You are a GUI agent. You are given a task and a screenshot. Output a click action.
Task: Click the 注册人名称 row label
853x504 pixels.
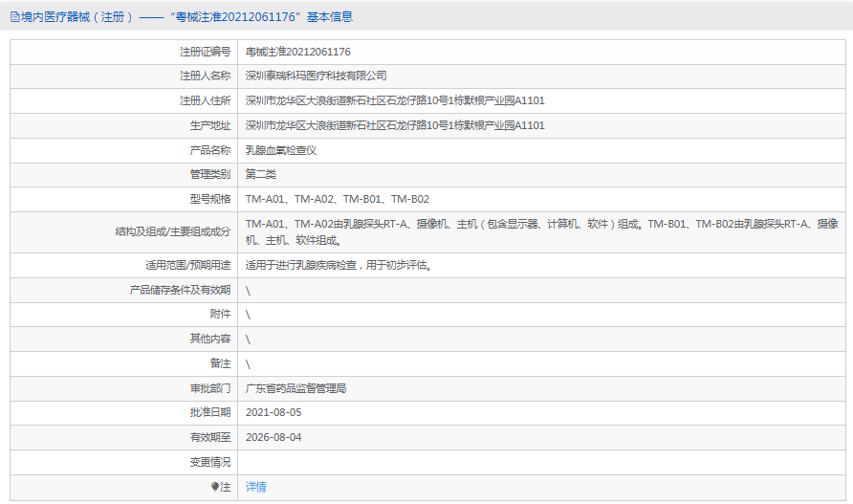(205, 76)
